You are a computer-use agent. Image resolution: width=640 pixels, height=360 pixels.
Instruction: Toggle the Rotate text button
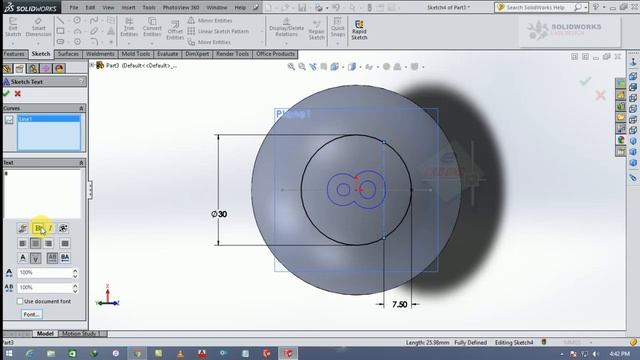(63, 228)
